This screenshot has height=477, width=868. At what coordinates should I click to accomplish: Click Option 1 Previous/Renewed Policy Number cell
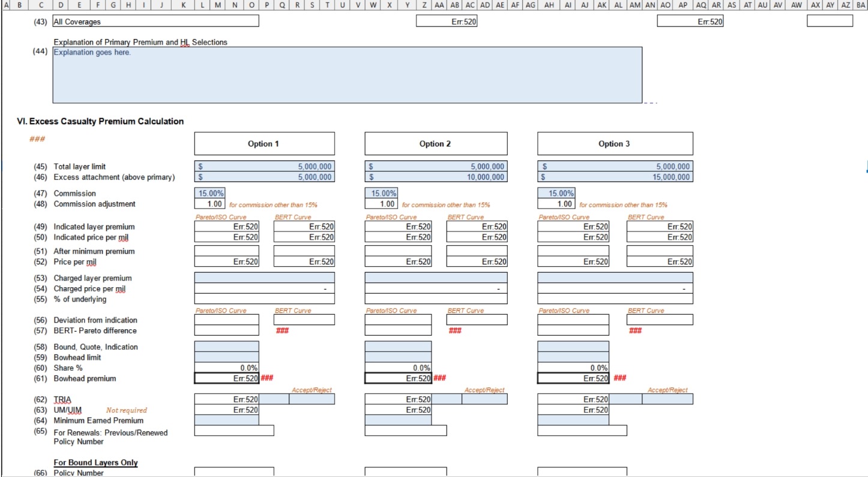point(234,431)
